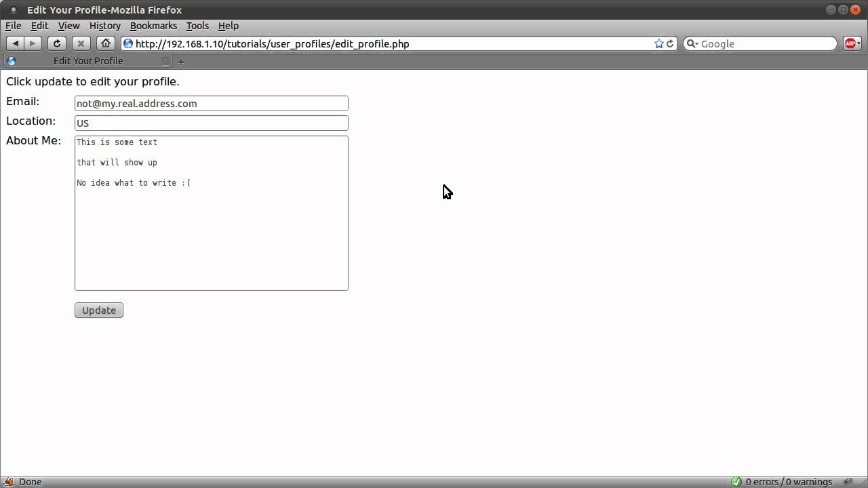Click the line 'This is some text' in textarea
The width and height of the screenshot is (868, 488).
(117, 142)
